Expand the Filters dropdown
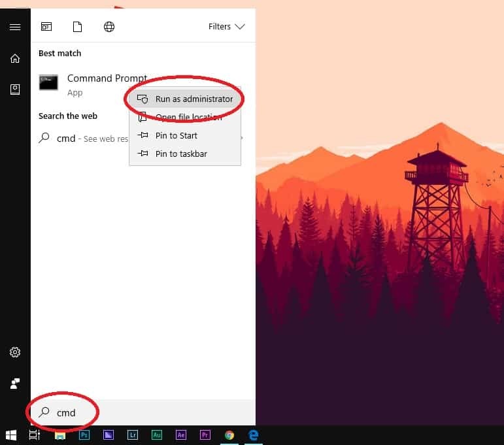This screenshot has height=445, width=504. point(227,26)
